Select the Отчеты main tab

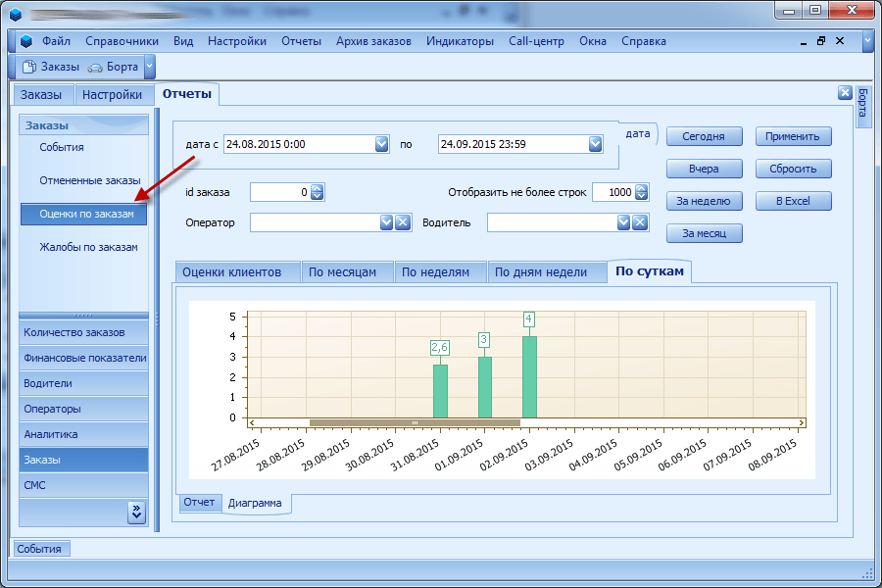click(187, 94)
